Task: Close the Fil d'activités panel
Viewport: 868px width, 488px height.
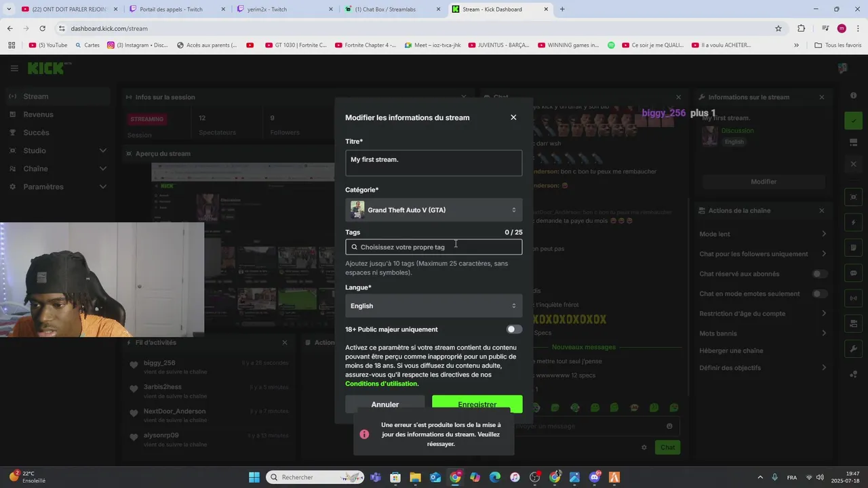Action: coord(285,343)
